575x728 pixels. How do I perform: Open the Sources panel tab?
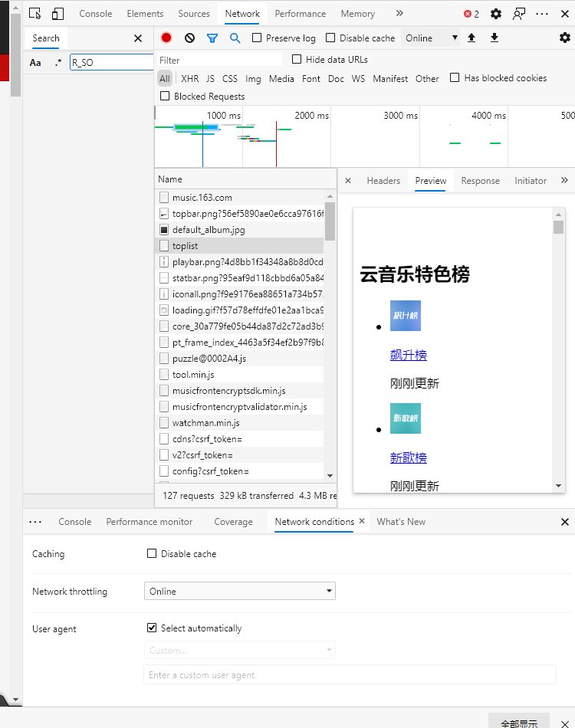click(194, 14)
